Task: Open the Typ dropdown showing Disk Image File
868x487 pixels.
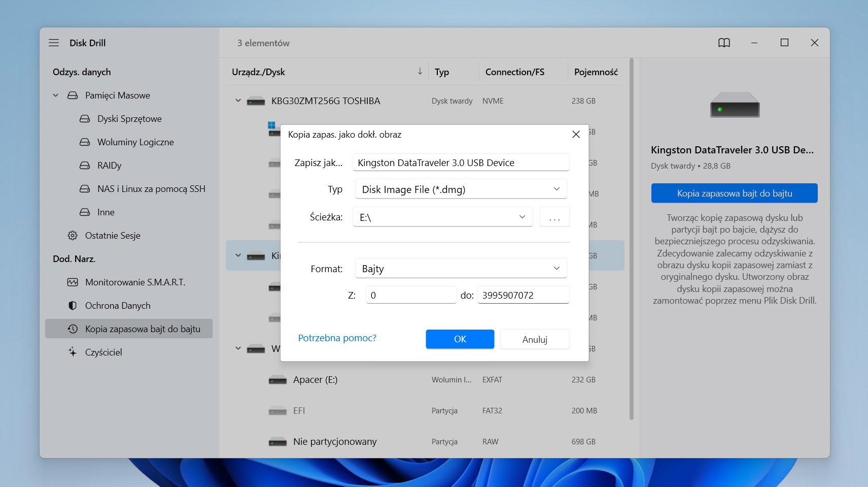Action: pos(460,189)
